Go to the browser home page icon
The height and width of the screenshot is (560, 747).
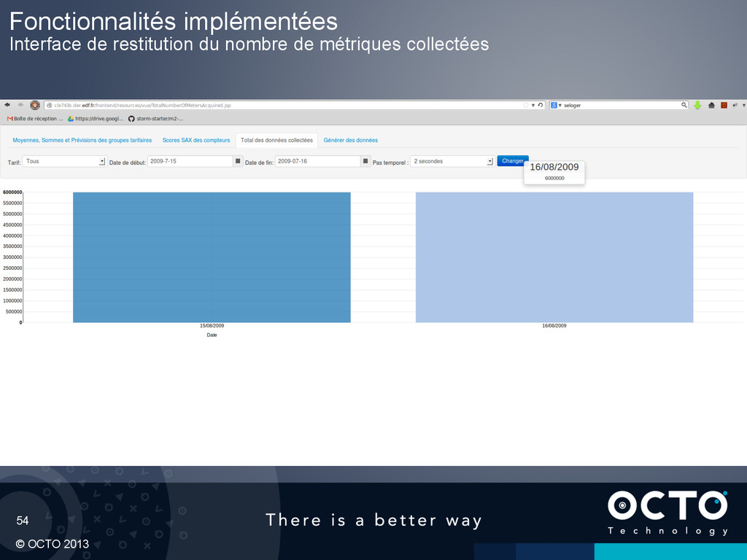pos(711,105)
